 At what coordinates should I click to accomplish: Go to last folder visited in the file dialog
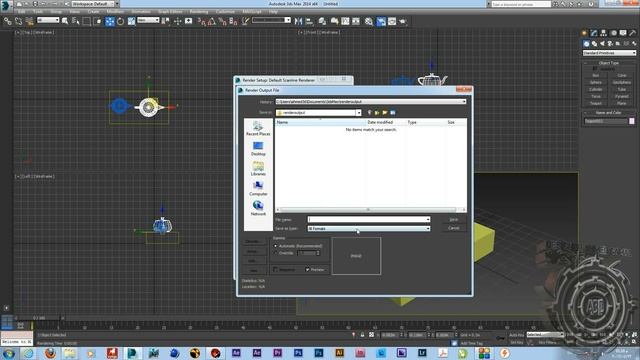[369, 113]
